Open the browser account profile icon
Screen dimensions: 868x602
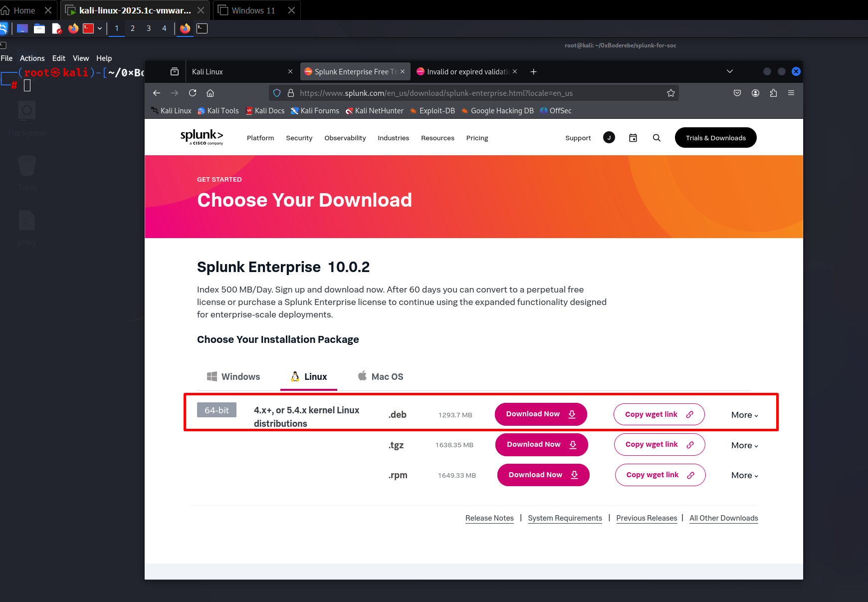pos(755,93)
